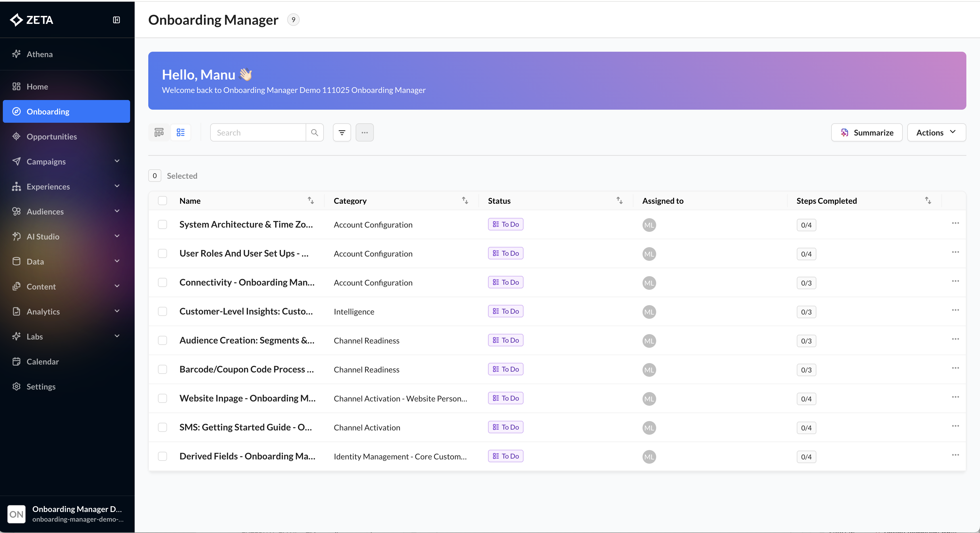Image resolution: width=980 pixels, height=533 pixels.
Task: Expand the Campaigns menu chevron
Action: tap(117, 161)
